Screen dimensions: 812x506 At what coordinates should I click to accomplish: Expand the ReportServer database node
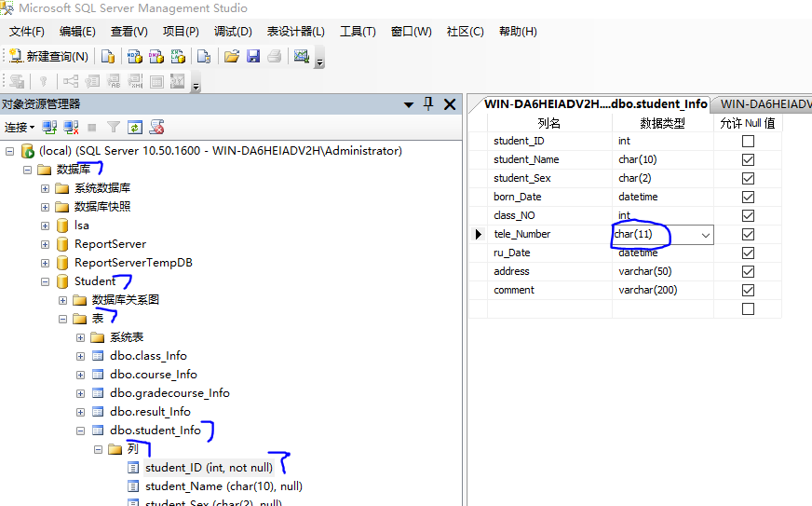[45, 245]
